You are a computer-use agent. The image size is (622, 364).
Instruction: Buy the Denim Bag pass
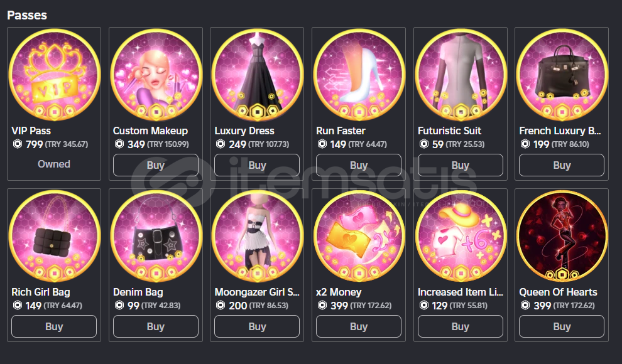(156, 326)
